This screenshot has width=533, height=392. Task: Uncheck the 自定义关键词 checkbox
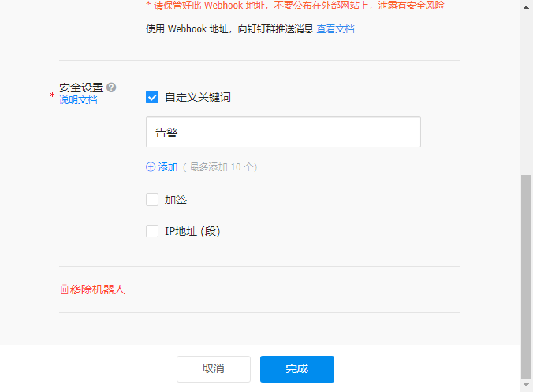(x=152, y=97)
